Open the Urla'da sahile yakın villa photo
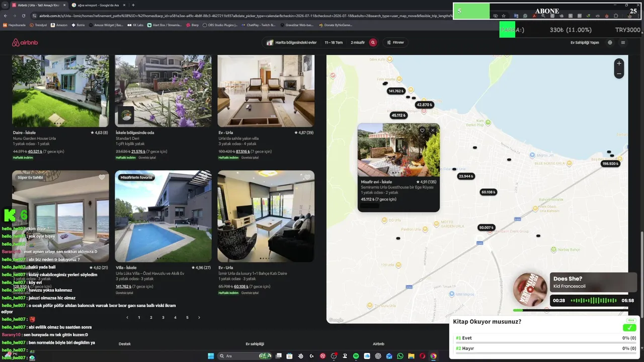This screenshot has height=362, width=644. point(266,91)
